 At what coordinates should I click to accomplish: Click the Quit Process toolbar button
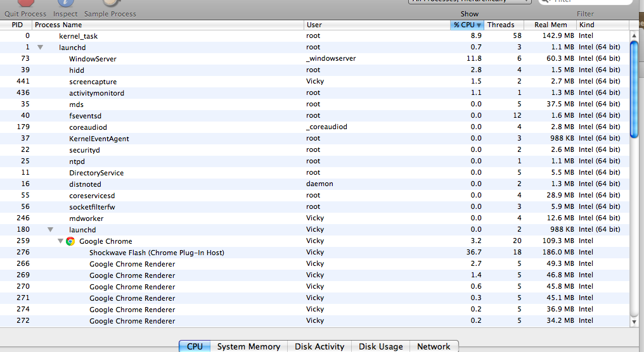pos(25,9)
